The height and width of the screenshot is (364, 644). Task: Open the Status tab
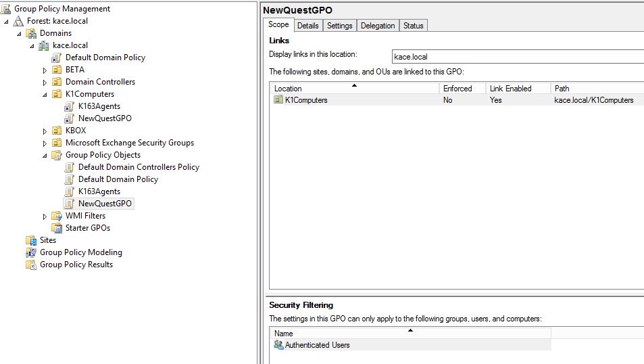tap(413, 26)
